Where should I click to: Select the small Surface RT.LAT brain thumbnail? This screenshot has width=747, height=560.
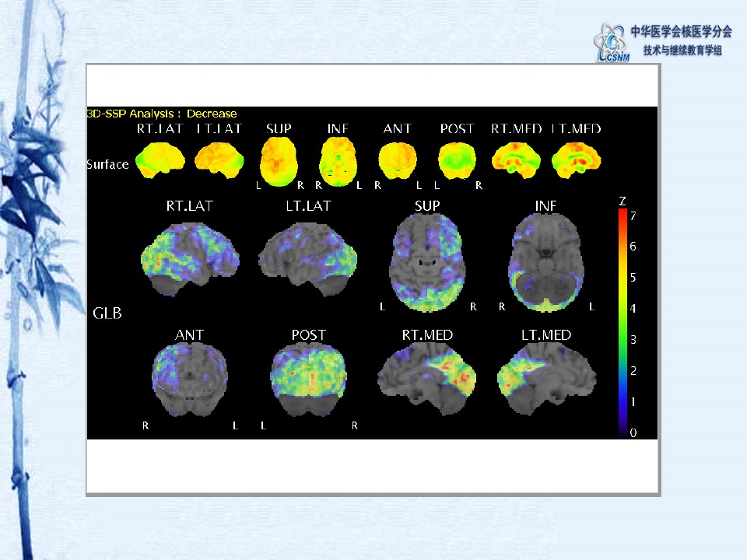point(160,160)
